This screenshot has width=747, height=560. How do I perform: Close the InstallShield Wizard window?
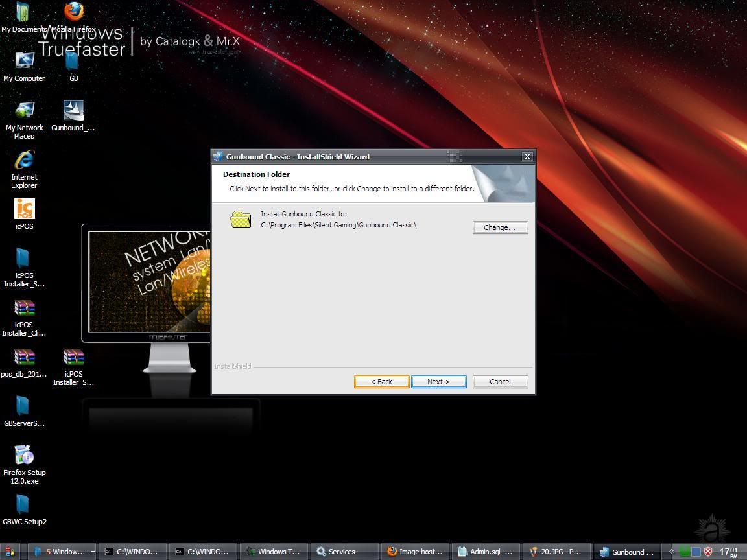[527, 156]
